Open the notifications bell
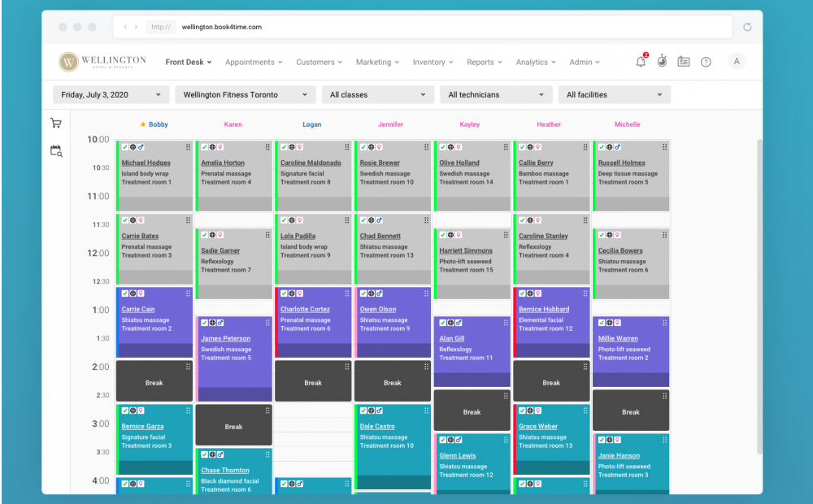The width and height of the screenshot is (813, 504). tap(641, 62)
